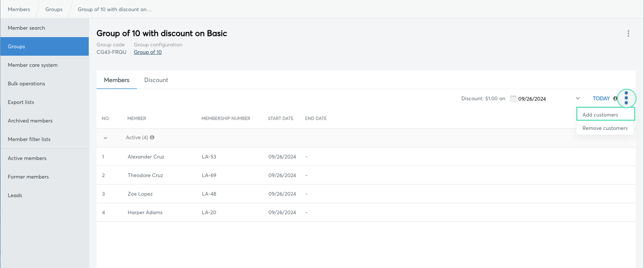
Task: Open Member search in the sidebar
Action: 45,28
